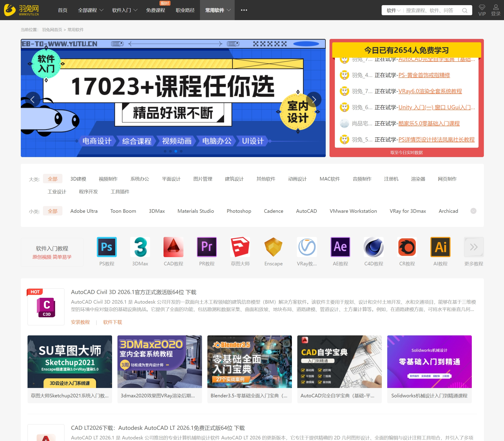Filter by 3D建模 category
Image resolution: width=504 pixels, height=441 pixels.
pos(78,179)
